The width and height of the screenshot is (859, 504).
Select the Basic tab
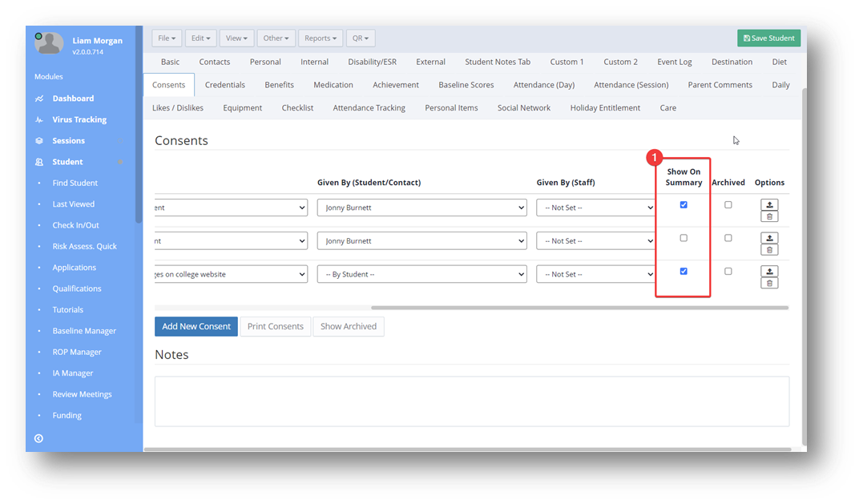click(x=170, y=62)
